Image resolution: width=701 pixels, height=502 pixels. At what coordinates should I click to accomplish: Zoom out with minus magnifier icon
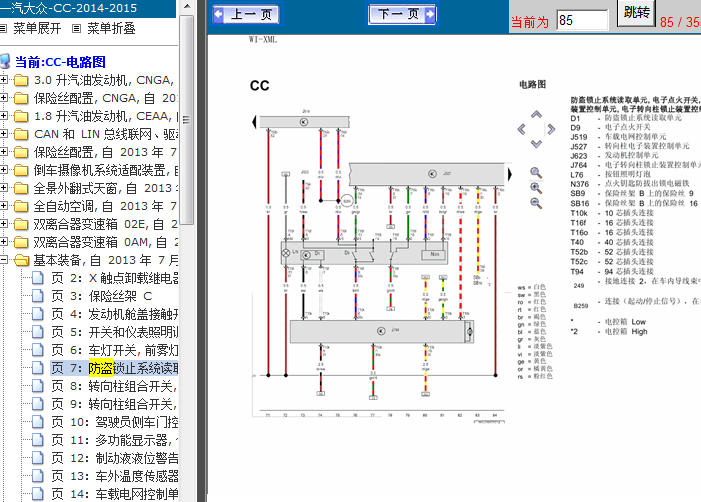536,203
